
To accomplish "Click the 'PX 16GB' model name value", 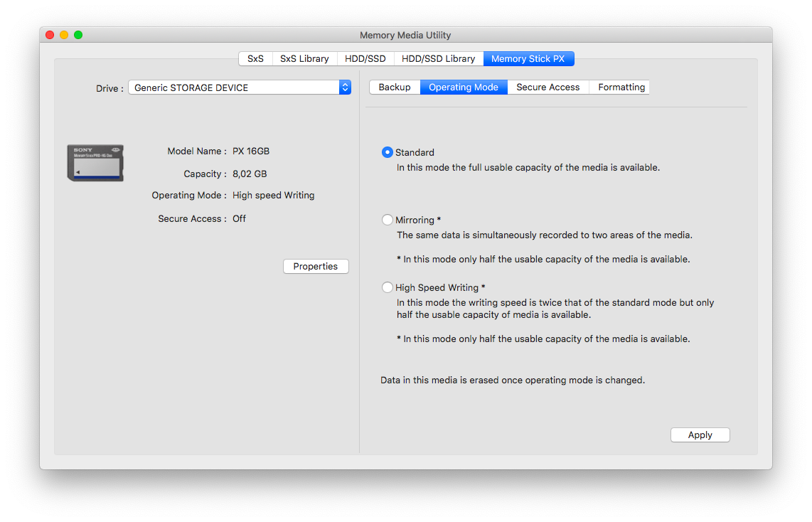I will (251, 151).
